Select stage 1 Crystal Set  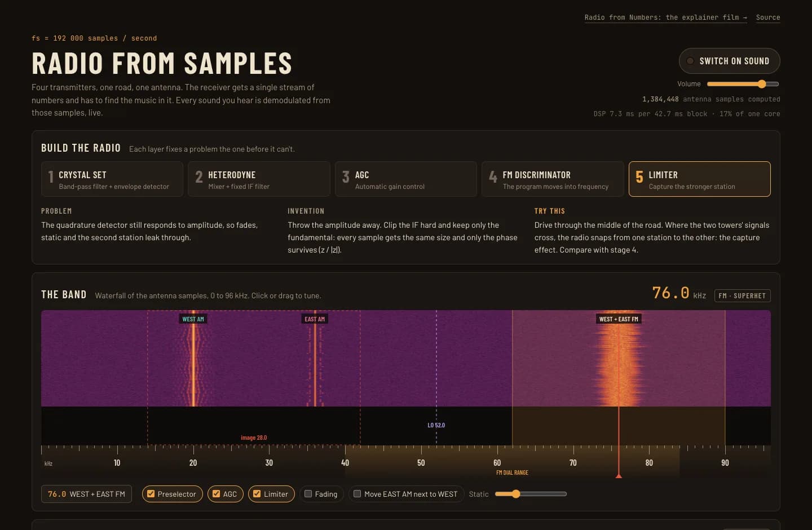click(112, 179)
